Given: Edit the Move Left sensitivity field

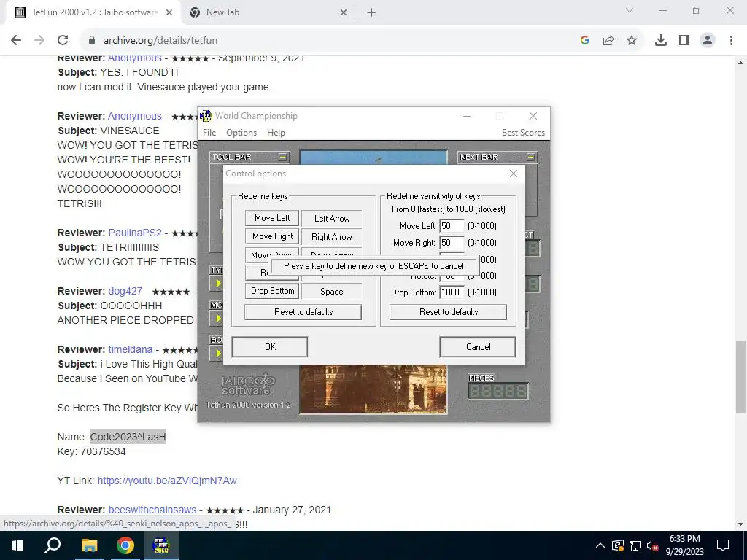Looking at the screenshot, I should 451,226.
